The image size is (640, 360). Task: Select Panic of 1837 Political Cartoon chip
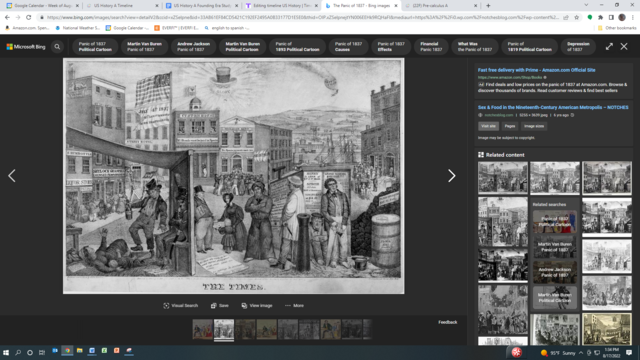point(95,47)
